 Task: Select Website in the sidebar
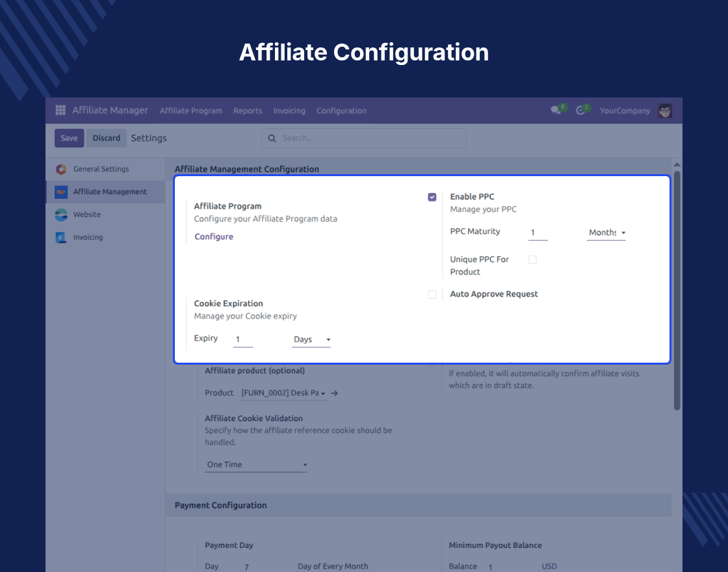click(x=105, y=214)
